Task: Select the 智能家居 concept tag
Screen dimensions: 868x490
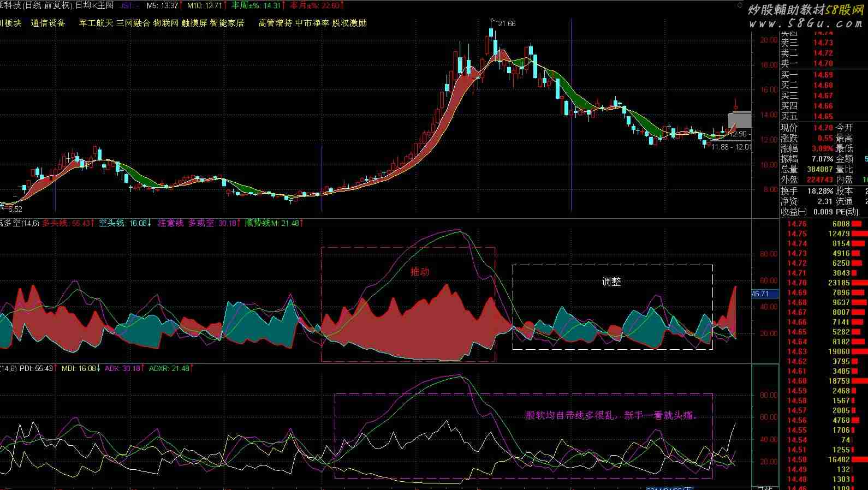Action: pyautogui.click(x=227, y=23)
